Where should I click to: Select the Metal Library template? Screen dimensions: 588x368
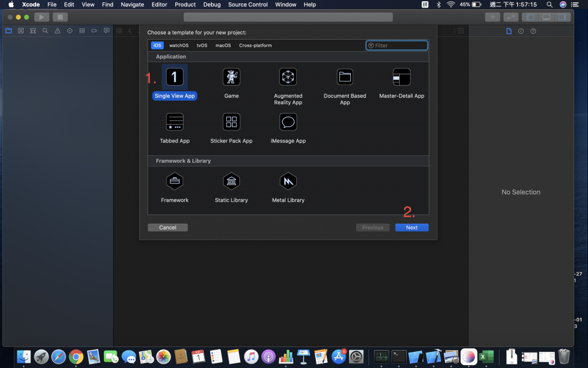tap(288, 181)
